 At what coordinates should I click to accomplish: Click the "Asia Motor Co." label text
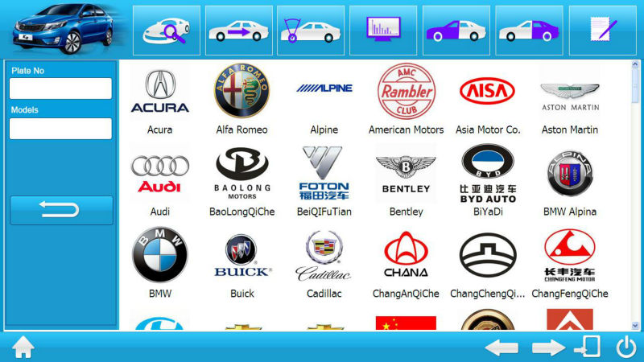[488, 130]
